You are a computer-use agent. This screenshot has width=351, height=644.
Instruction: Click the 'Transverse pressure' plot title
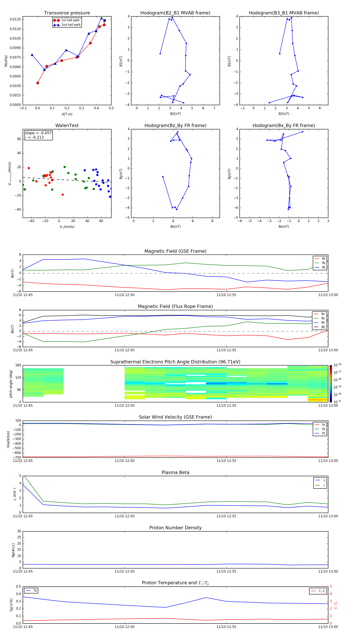pyautogui.click(x=67, y=13)
